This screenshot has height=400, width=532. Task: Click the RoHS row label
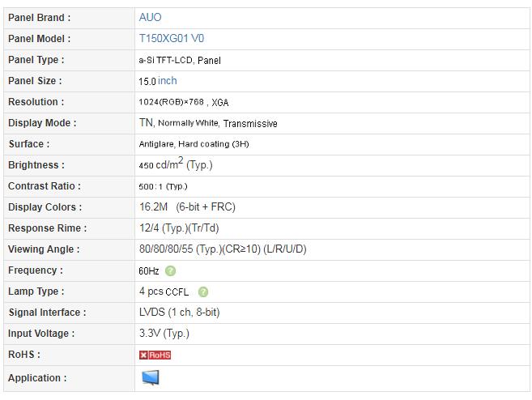click(x=24, y=355)
